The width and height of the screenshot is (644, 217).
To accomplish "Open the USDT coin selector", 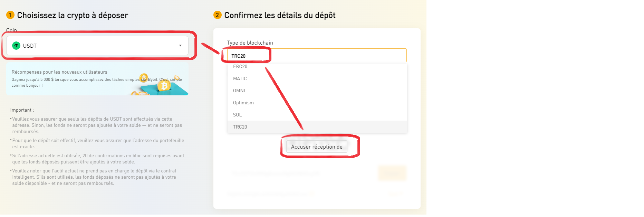I will click(x=97, y=46).
